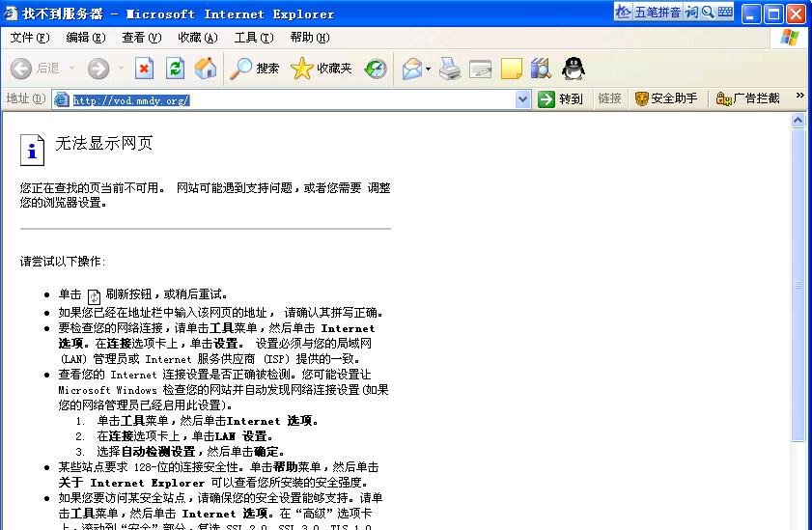Click the 链接 links toolbar label

point(609,98)
